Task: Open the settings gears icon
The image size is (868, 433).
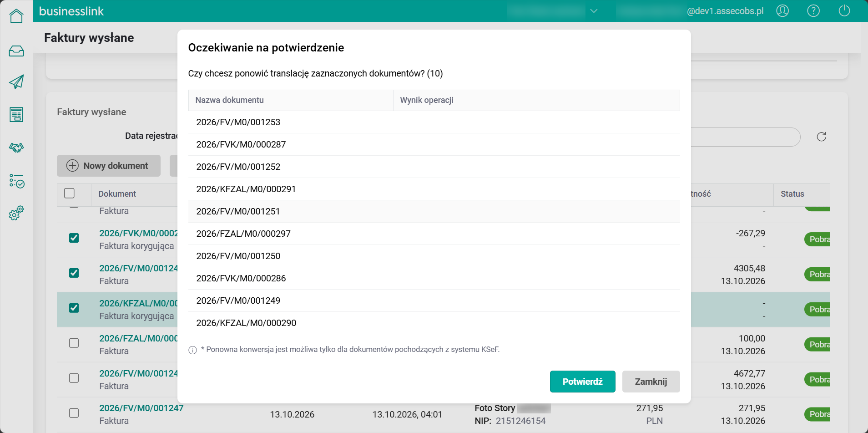Action: point(16,213)
